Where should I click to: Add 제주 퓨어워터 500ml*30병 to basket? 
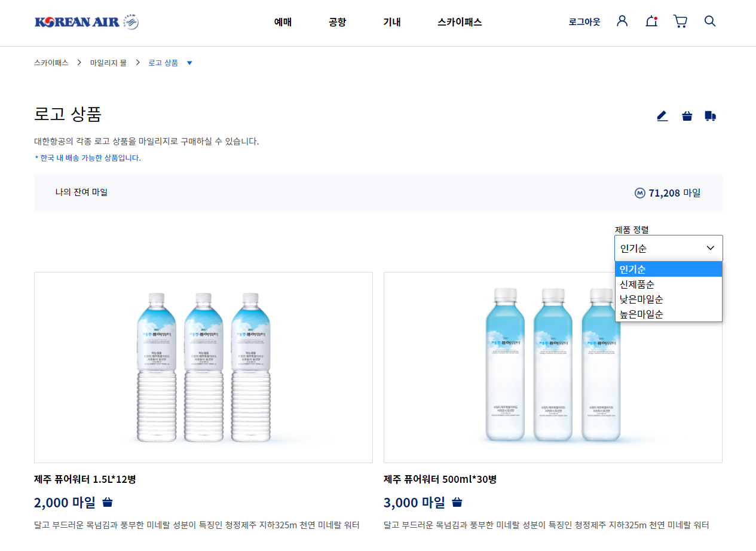pos(457,502)
